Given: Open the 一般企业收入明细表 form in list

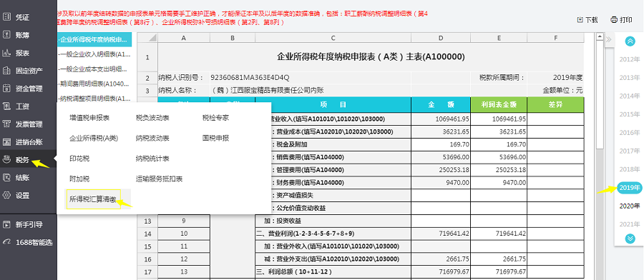Looking at the screenshot, I should (94, 54).
